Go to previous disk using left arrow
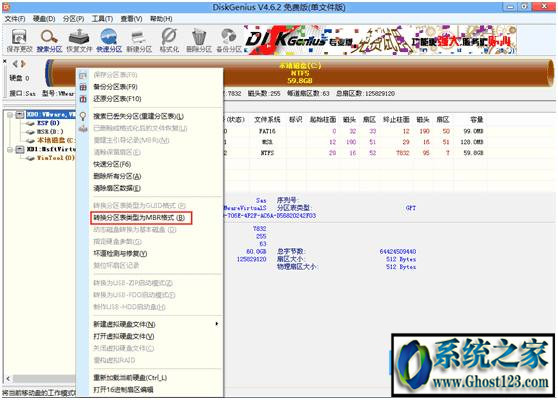The image size is (558, 400). (x=15, y=64)
